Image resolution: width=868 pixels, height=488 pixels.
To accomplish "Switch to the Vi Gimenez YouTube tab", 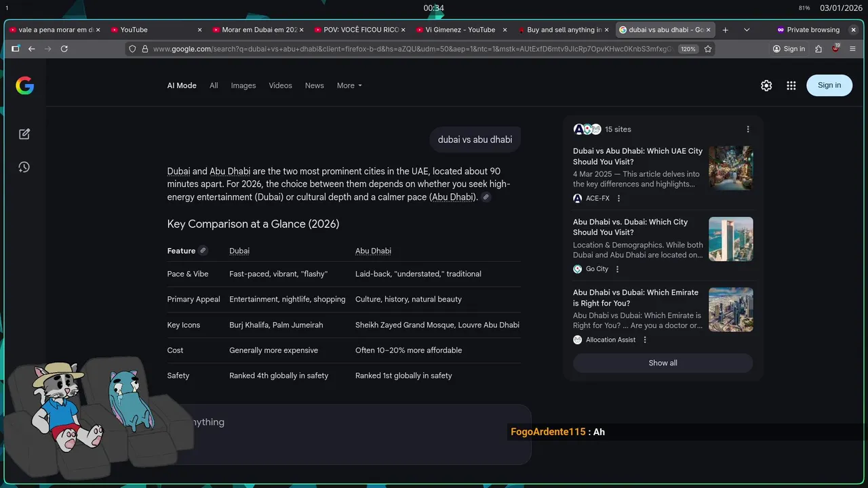I will [462, 30].
